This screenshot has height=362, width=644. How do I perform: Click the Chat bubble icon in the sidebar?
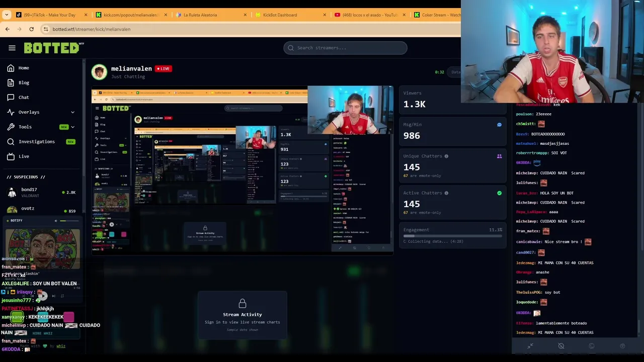11,97
